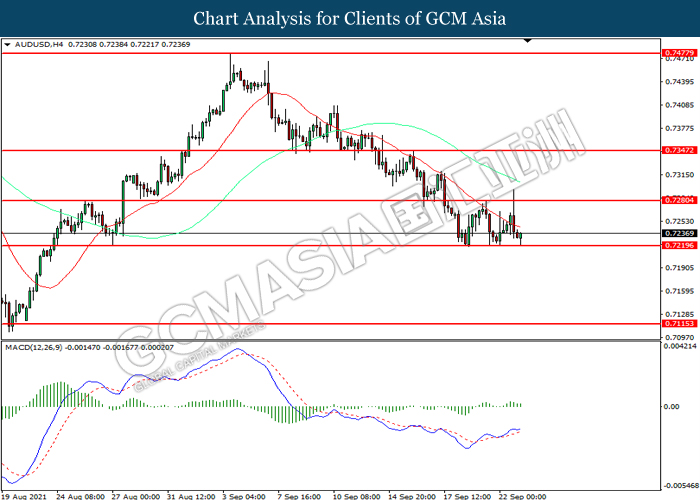700x500 pixels.
Task: Select the 0.71153 support price label
Action: click(x=679, y=324)
